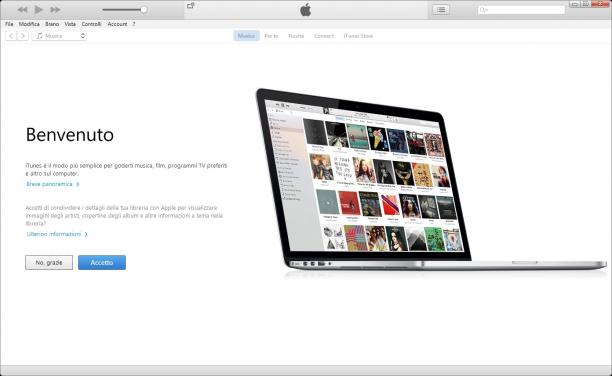Switch to the Connect tab
Image resolution: width=612 pixels, height=376 pixels.
tap(324, 36)
